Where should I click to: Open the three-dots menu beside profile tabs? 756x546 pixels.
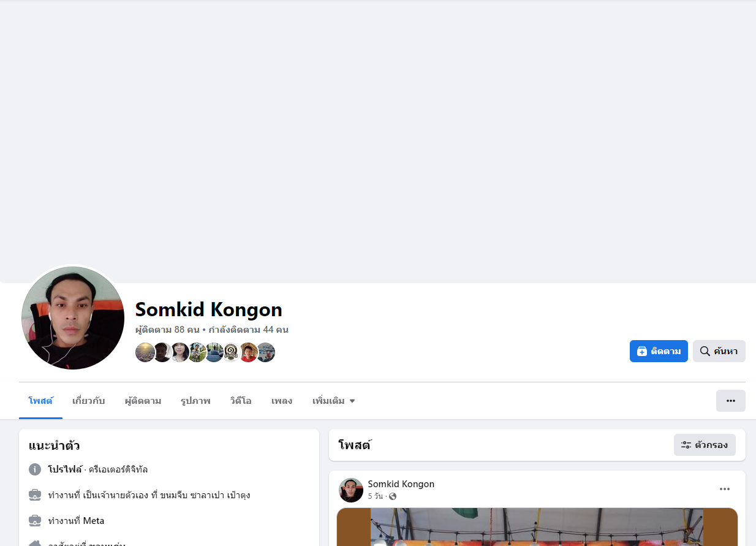(731, 401)
